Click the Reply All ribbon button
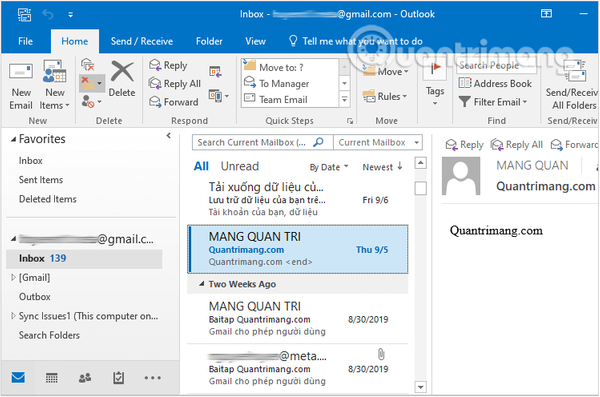This screenshot has width=600, height=397. tap(174, 83)
